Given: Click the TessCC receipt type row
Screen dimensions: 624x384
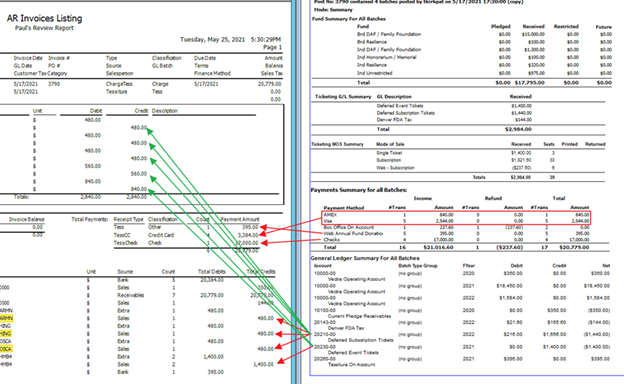Looking at the screenshot, I should [186, 235].
